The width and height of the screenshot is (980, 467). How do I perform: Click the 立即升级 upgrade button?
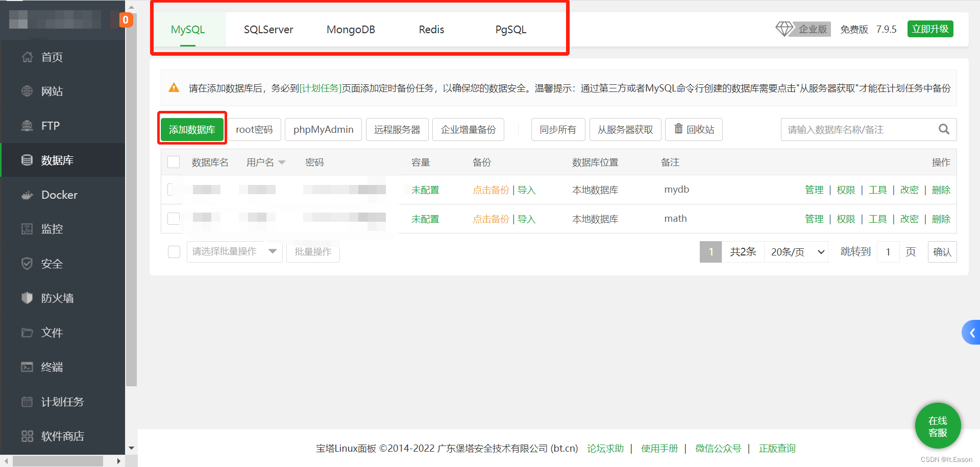tap(930, 29)
